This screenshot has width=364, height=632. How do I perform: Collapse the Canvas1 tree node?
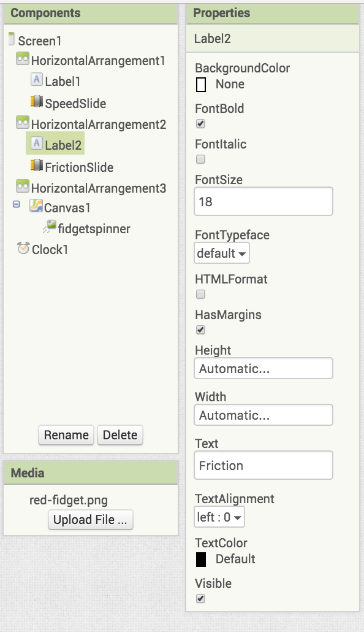[x=16, y=204]
